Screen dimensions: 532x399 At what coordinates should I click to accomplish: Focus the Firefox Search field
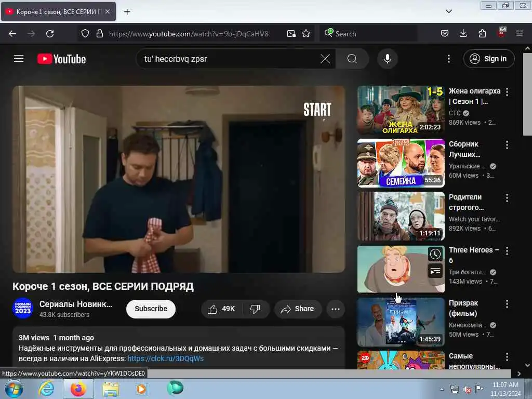[x=368, y=34]
